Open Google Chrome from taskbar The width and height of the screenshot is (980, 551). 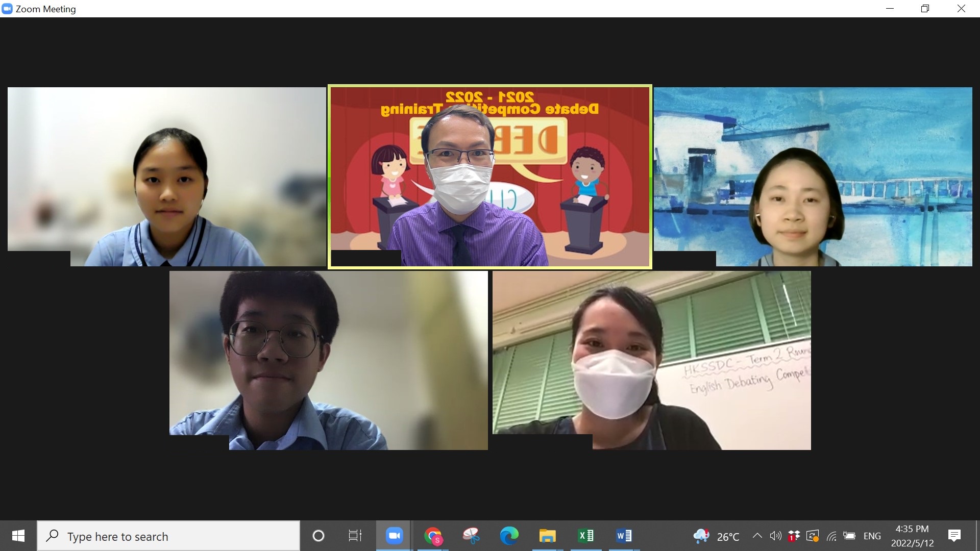(x=433, y=536)
